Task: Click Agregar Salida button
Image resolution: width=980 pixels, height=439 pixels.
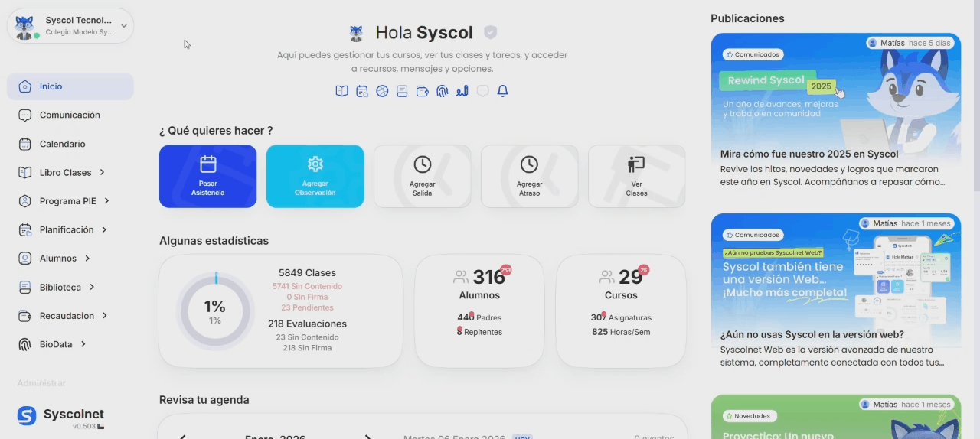Action: (x=422, y=177)
